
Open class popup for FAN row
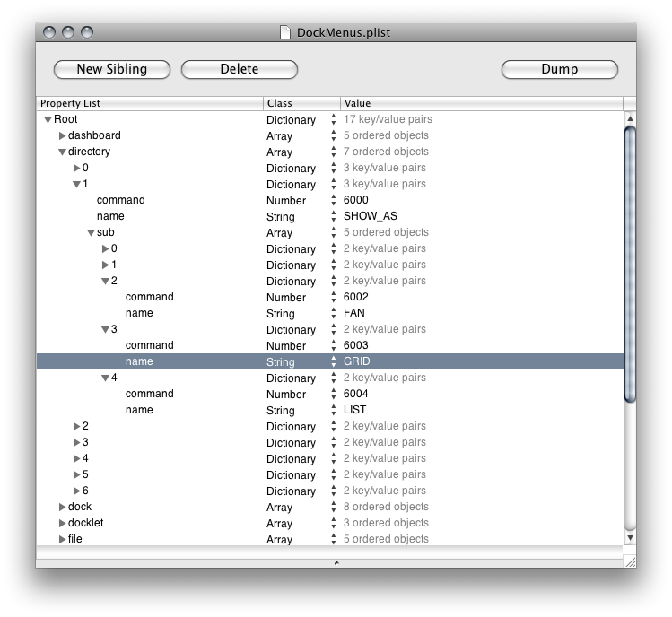point(334,313)
